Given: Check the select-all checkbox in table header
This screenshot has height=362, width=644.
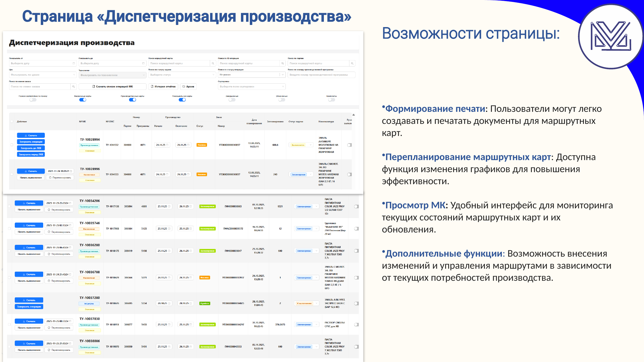Looking at the screenshot, I should (12, 121).
